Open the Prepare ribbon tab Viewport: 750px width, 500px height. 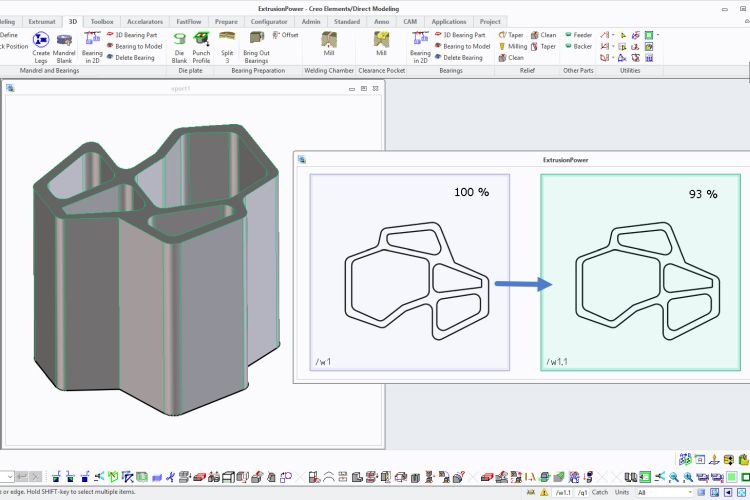[226, 22]
